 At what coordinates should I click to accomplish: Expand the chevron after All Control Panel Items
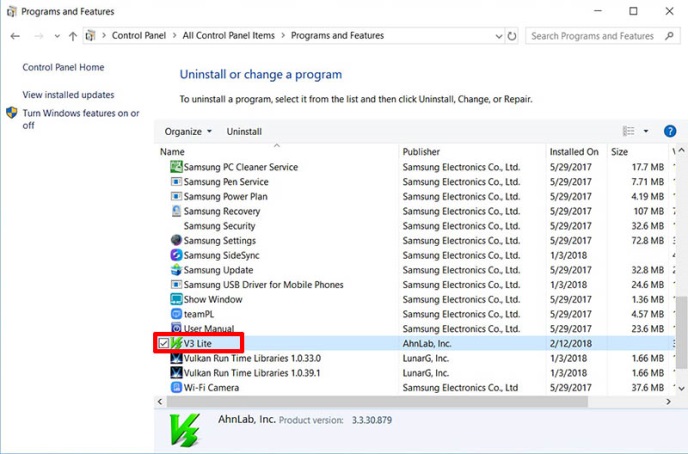pyautogui.click(x=283, y=36)
